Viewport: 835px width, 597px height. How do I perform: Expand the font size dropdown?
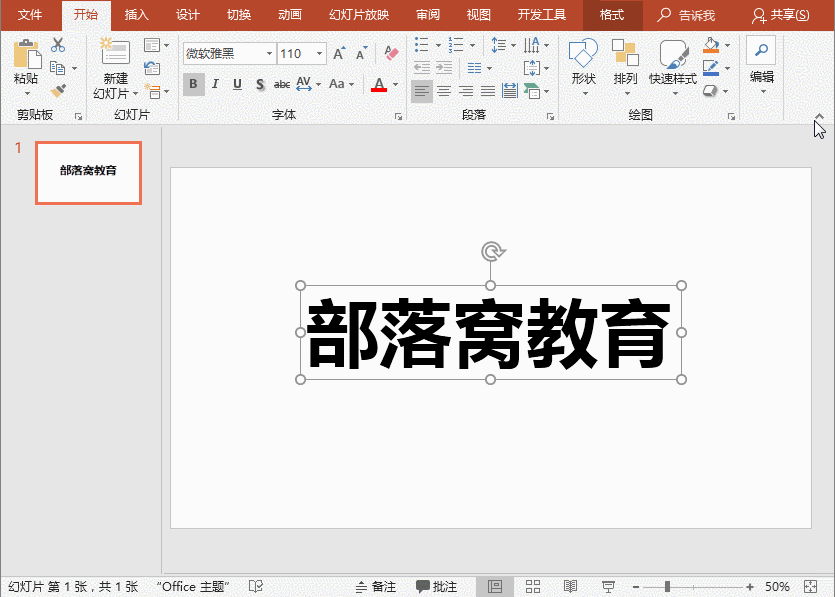coord(319,53)
